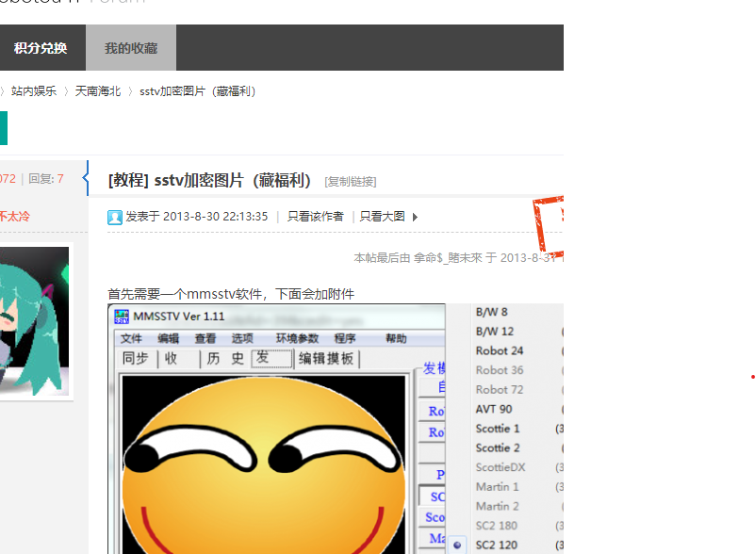This screenshot has height=554, width=756.
Task: Select B/W 8 mode
Action: click(492, 312)
